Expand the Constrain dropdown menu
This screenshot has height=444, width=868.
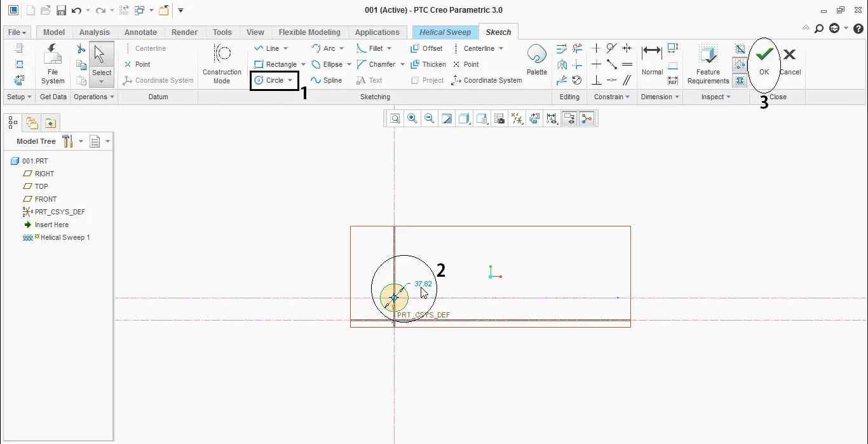pyautogui.click(x=611, y=96)
